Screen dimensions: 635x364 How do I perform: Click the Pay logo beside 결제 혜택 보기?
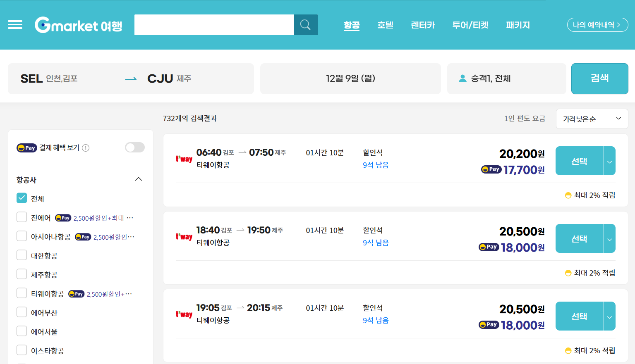(x=26, y=148)
